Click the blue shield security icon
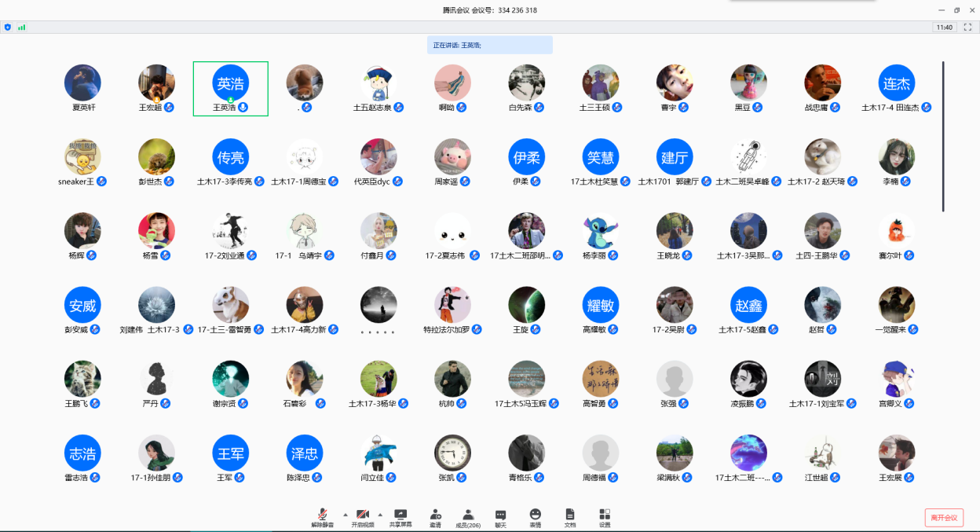Screen dimensions: 980x532 (x=8, y=27)
